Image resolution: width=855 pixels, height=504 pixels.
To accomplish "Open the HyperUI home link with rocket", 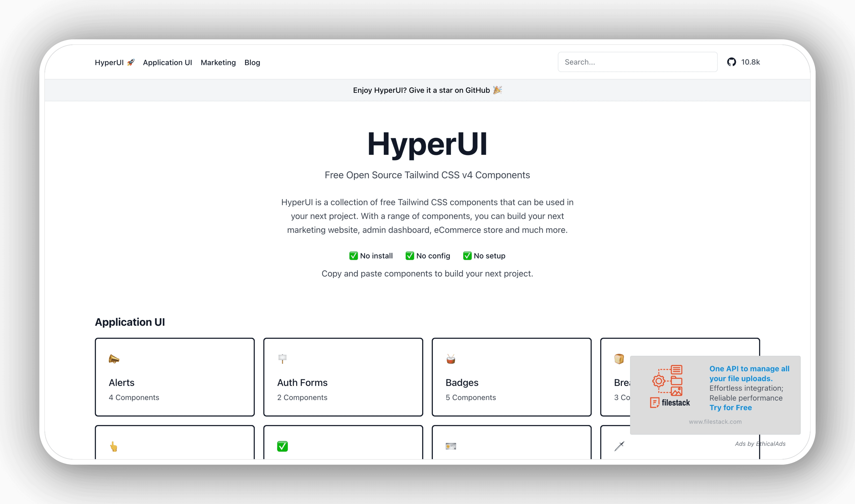I will pyautogui.click(x=115, y=62).
